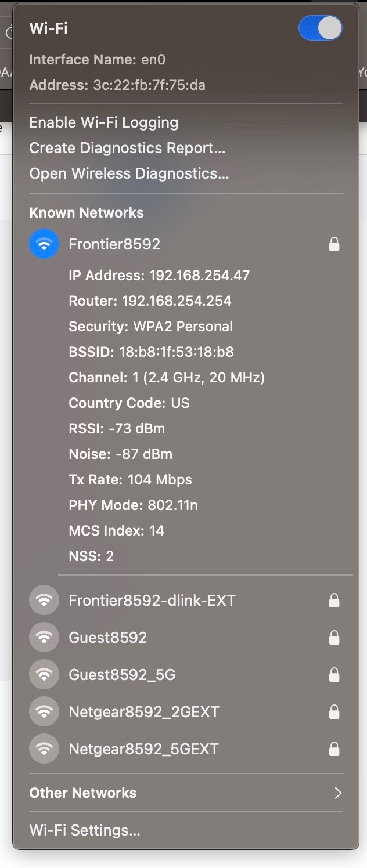Click the Netgear8592_5GEXT Wi-Fi icon
367x868 pixels.
[44, 748]
